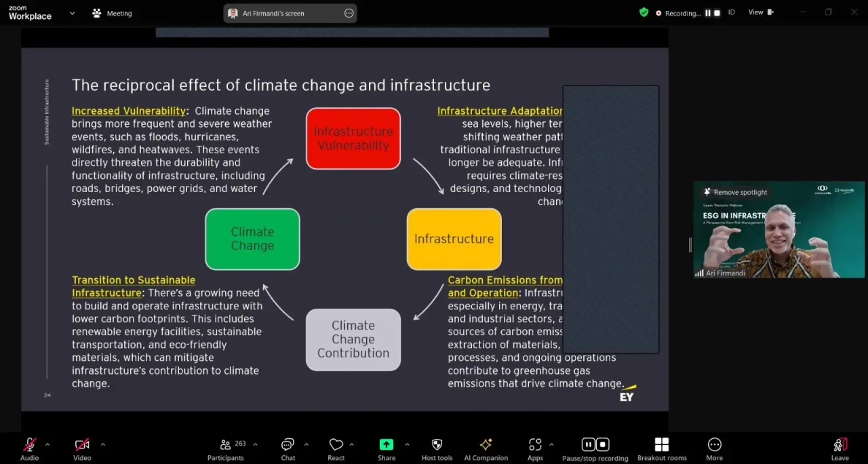Launch the AI Companion sparkle icon
This screenshot has height=464, width=868.
point(486,444)
